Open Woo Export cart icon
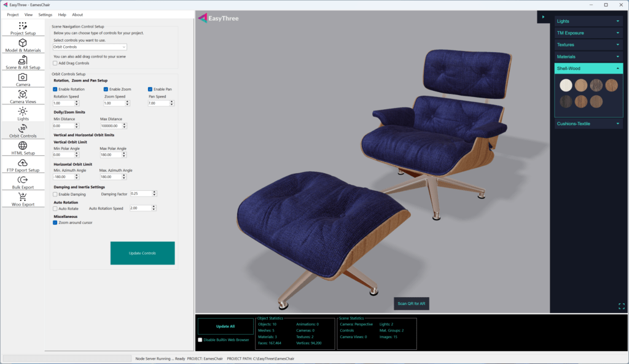The image size is (629, 364). click(x=23, y=198)
